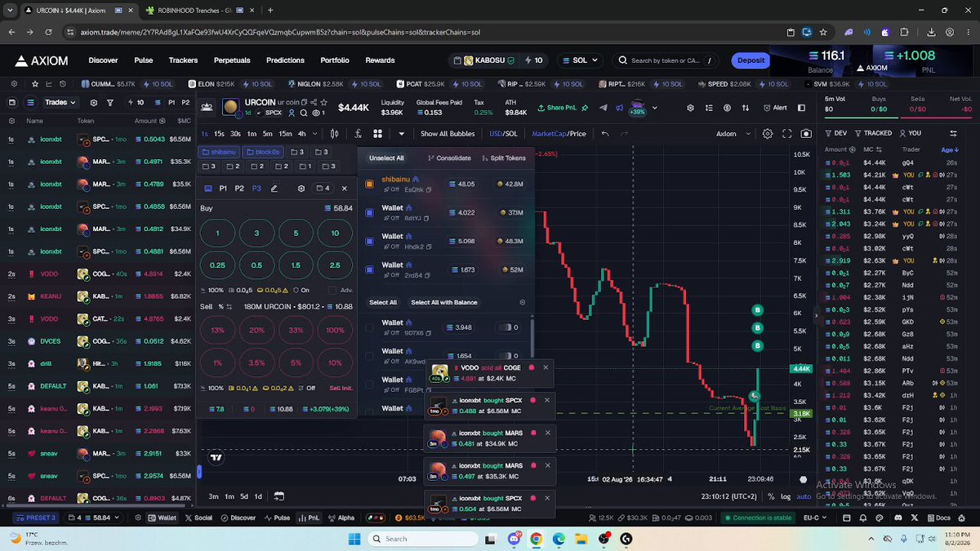Screen dimensions: 980x551
Task: Dismiss the VODO sold all COGE notification
Action: pos(546,367)
